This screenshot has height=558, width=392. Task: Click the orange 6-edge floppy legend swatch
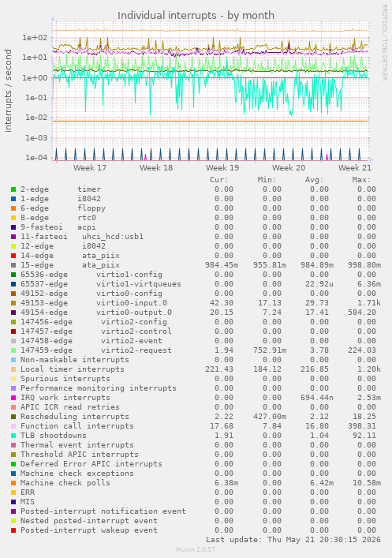[x=13, y=208]
